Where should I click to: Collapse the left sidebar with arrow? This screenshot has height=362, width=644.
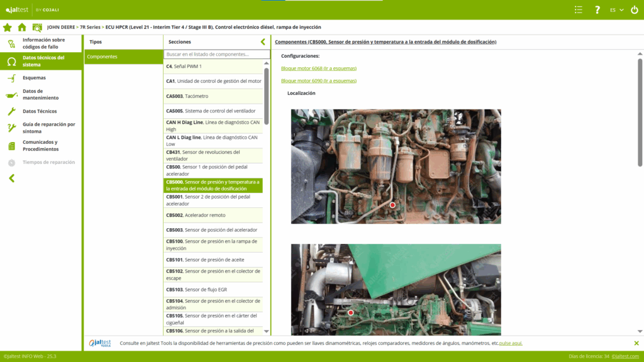[x=11, y=178]
